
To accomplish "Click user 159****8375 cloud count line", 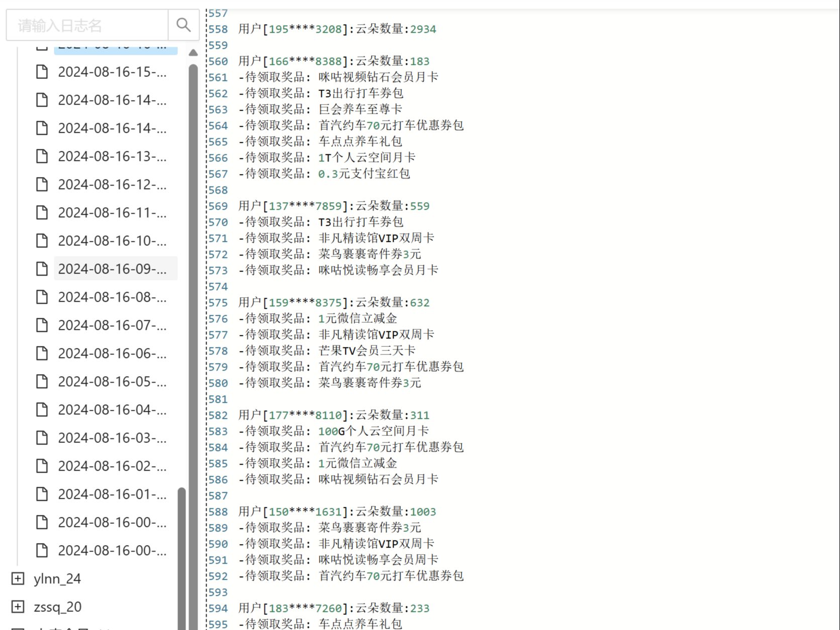I will tap(334, 303).
